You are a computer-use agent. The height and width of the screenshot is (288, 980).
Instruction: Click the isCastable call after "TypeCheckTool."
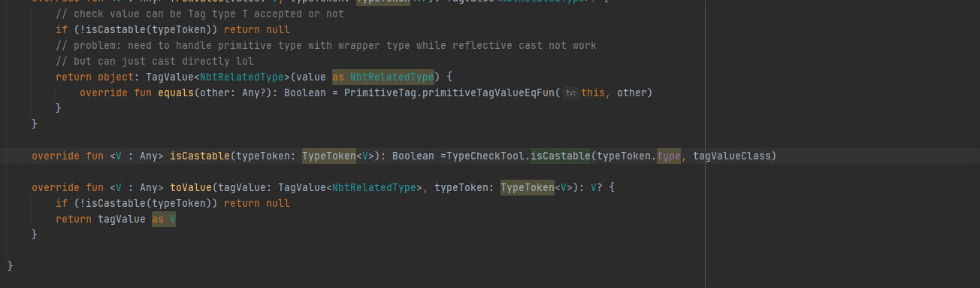561,156
